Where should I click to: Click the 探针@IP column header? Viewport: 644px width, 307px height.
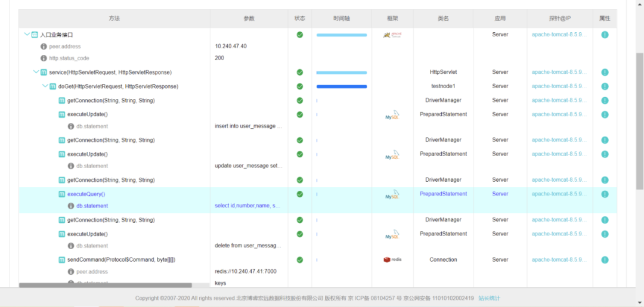click(560, 19)
